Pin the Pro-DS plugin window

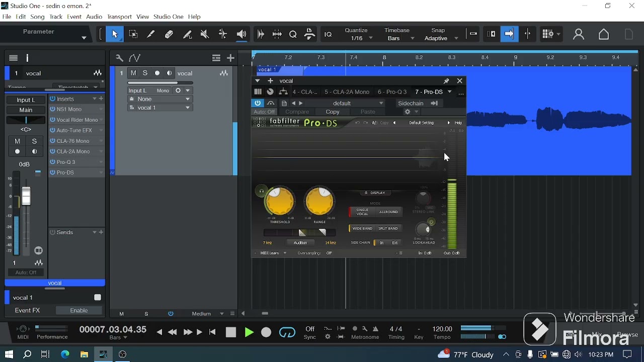point(447,81)
